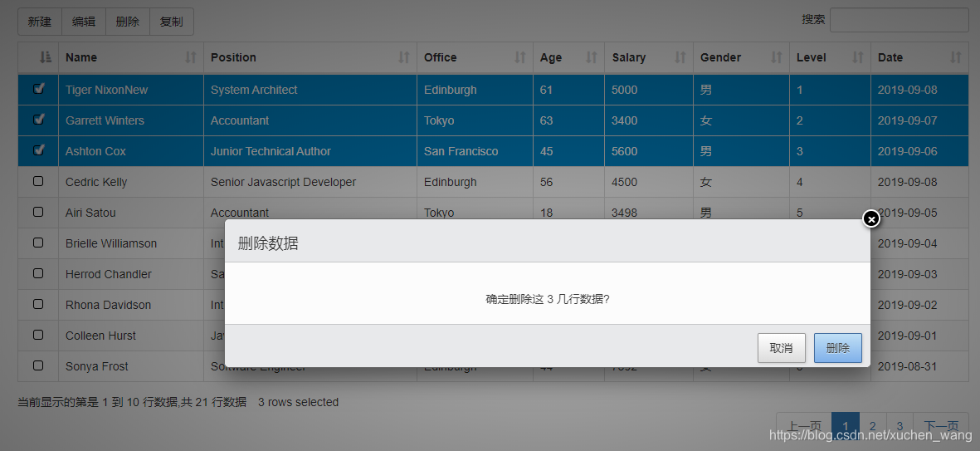Sort by the Salary column sort icon
Screen dimensions: 980x451
(x=680, y=57)
